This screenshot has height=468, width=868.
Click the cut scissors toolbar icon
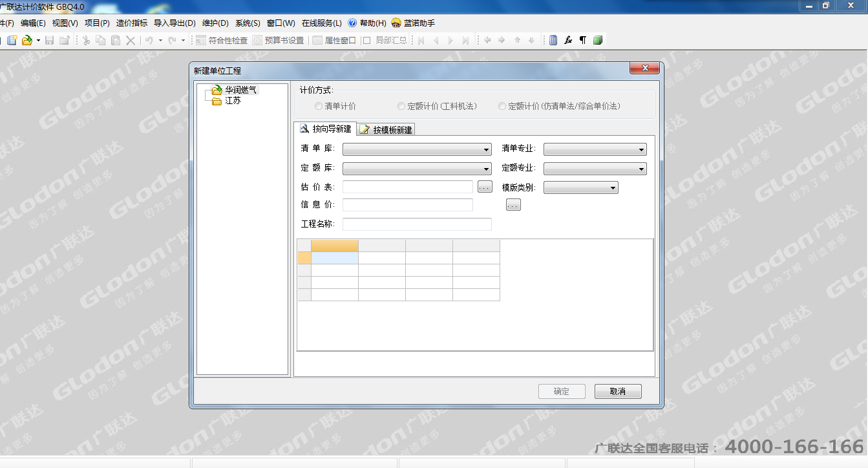pyautogui.click(x=86, y=40)
